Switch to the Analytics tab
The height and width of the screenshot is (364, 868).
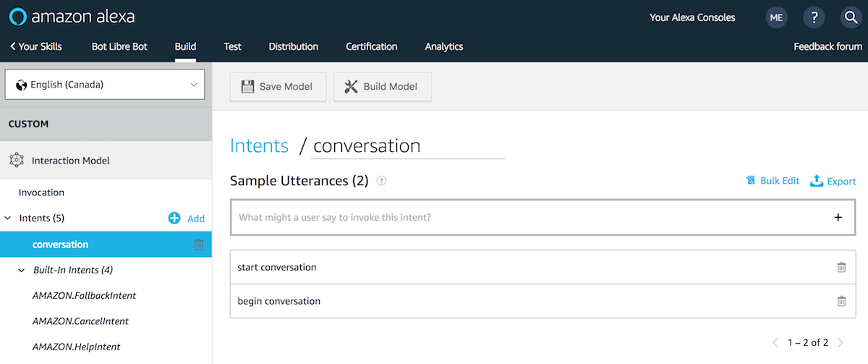coord(444,46)
